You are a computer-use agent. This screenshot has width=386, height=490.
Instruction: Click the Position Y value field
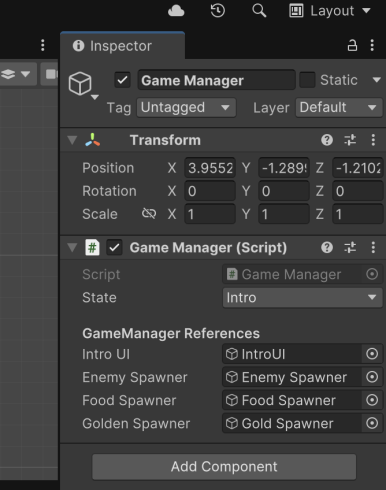pyautogui.click(x=284, y=168)
